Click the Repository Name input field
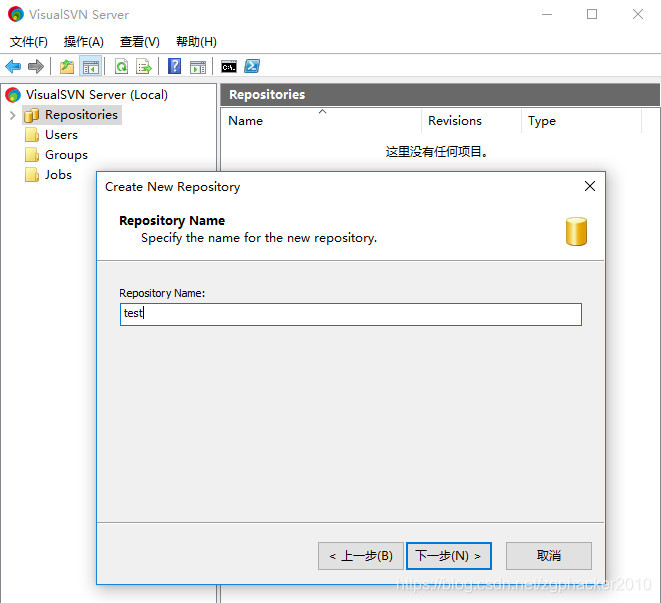661x603 pixels. point(351,314)
